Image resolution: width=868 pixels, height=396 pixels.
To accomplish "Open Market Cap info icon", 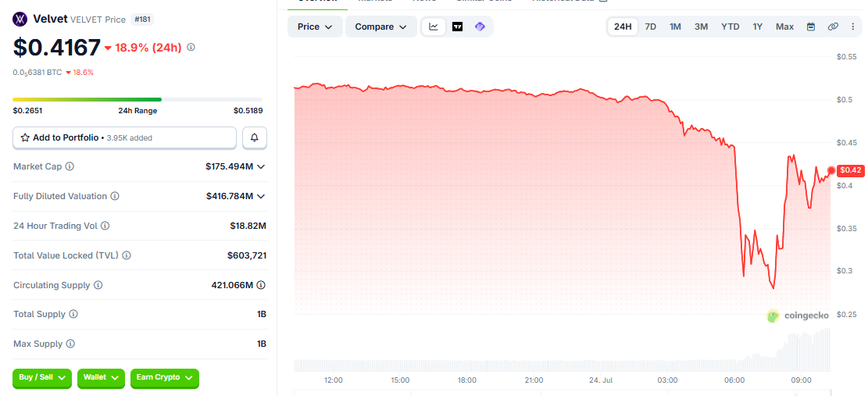I will (70, 166).
